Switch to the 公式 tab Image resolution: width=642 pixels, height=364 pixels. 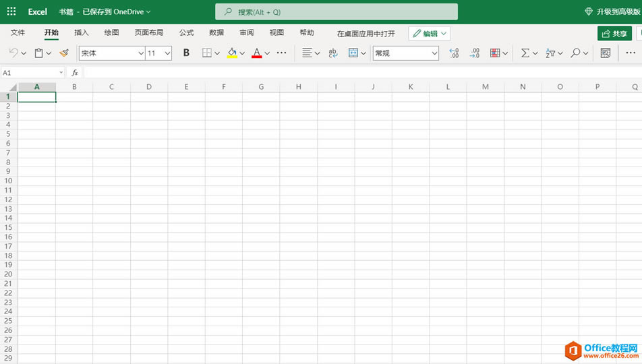click(186, 33)
